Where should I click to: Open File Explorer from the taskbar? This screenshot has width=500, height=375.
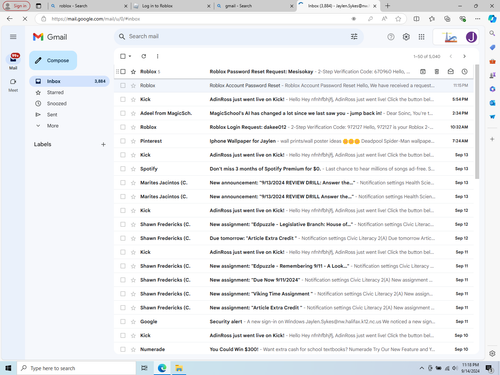179,368
